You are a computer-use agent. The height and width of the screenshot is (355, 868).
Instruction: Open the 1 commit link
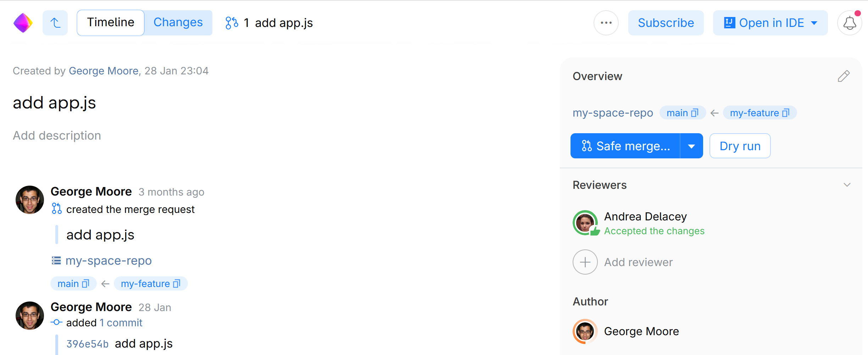(121, 323)
